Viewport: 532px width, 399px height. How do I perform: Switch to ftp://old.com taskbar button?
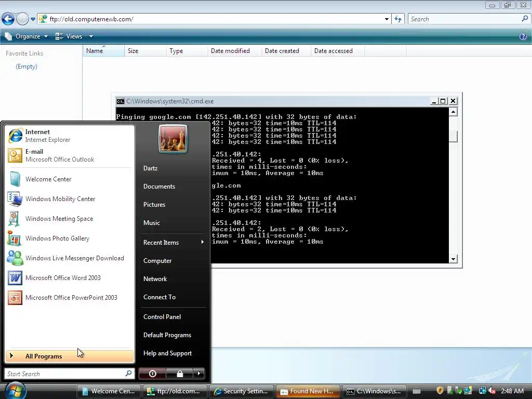click(x=175, y=391)
